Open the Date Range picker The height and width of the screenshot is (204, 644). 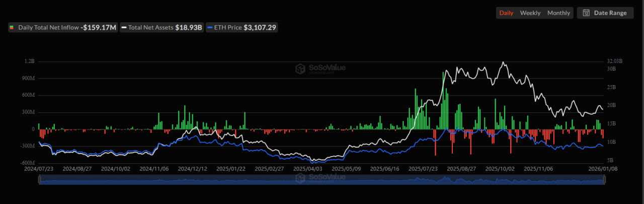605,13
